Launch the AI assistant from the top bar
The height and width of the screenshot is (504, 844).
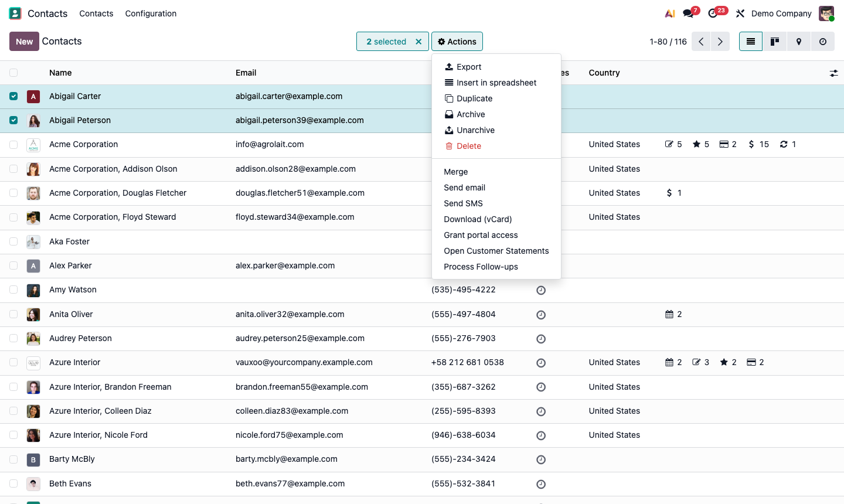pyautogui.click(x=669, y=13)
